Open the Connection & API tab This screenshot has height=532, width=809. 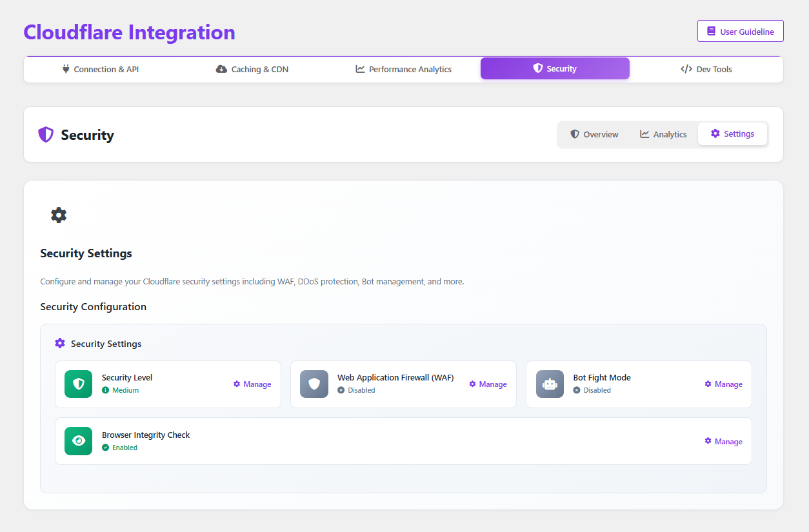100,69
